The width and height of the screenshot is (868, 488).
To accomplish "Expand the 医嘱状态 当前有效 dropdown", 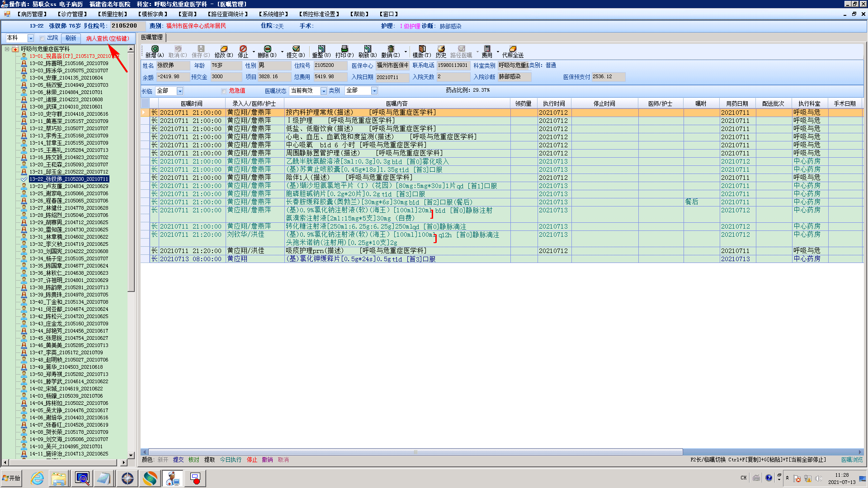I will 323,91.
